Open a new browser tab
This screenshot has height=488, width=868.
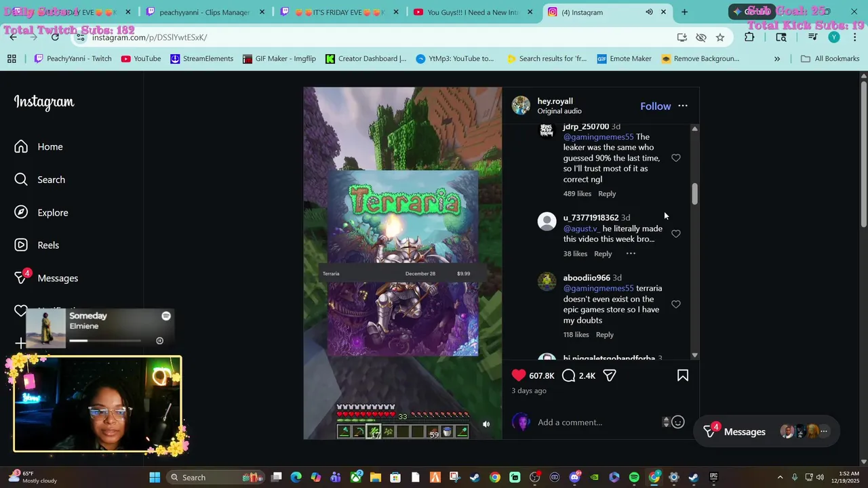tap(684, 12)
